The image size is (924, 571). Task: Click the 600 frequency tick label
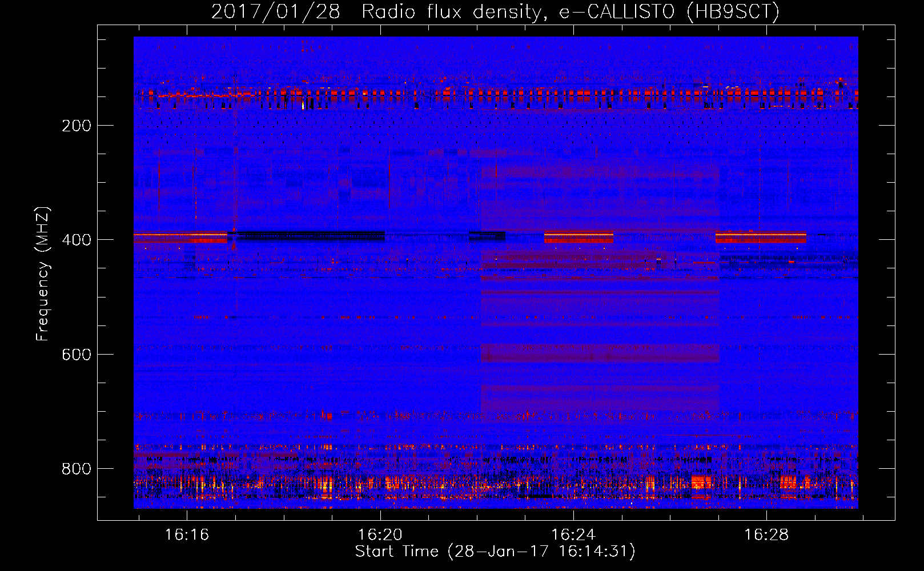click(77, 355)
